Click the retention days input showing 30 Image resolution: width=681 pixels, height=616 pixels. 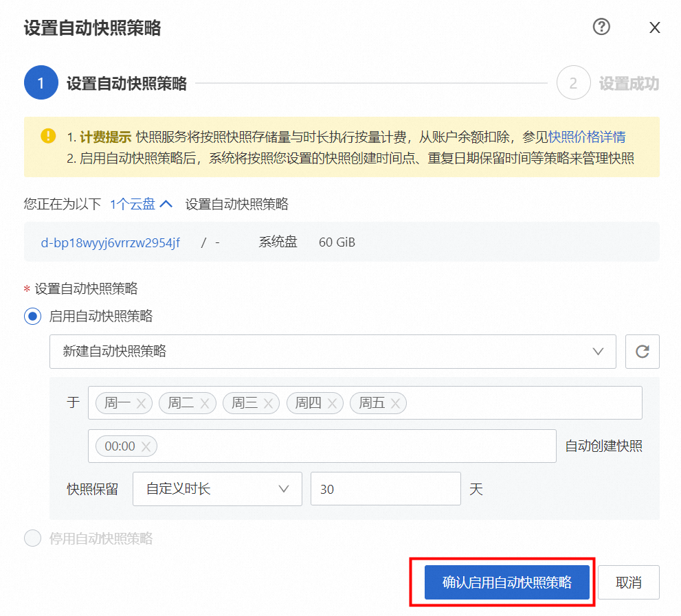click(386, 489)
